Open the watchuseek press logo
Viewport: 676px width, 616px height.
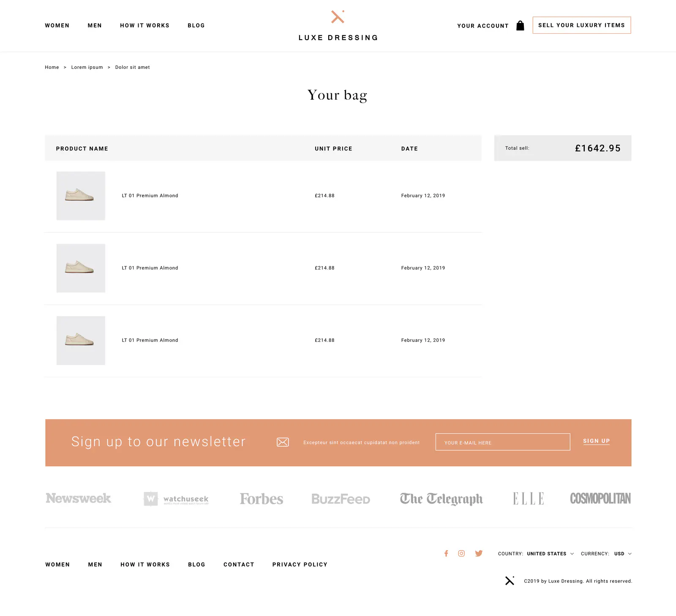176,499
